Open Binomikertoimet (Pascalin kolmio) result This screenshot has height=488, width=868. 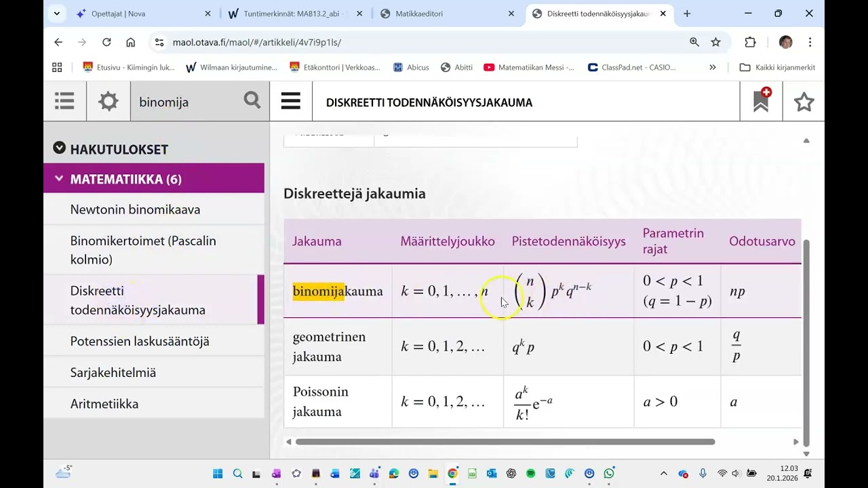[x=154, y=250]
